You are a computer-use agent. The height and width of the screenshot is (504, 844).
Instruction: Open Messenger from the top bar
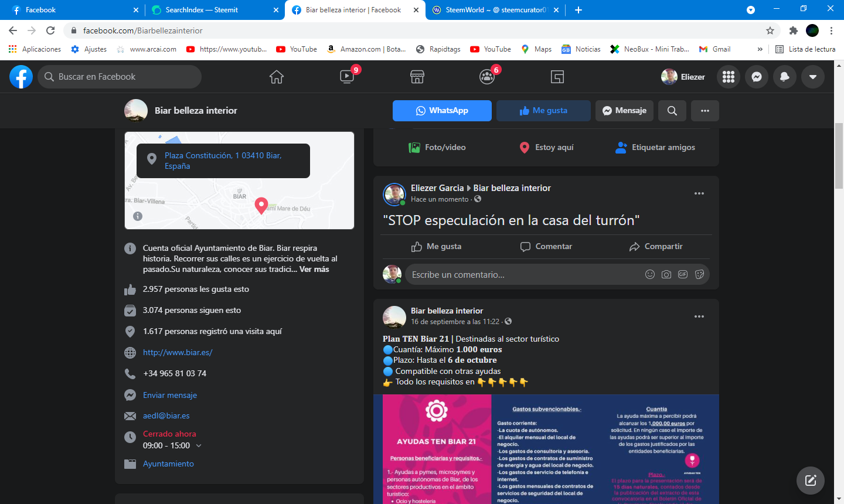tap(757, 77)
